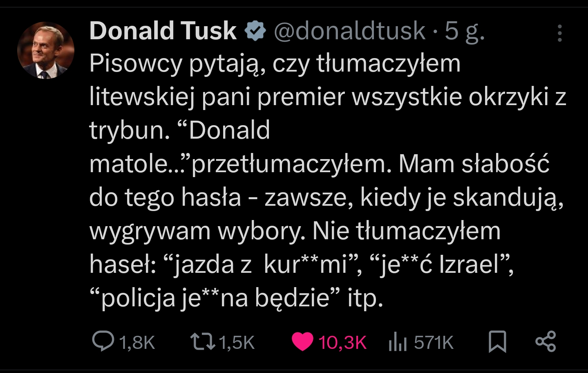Click the blue verified badge
Viewport: 588px width, 373px height.
tap(255, 31)
